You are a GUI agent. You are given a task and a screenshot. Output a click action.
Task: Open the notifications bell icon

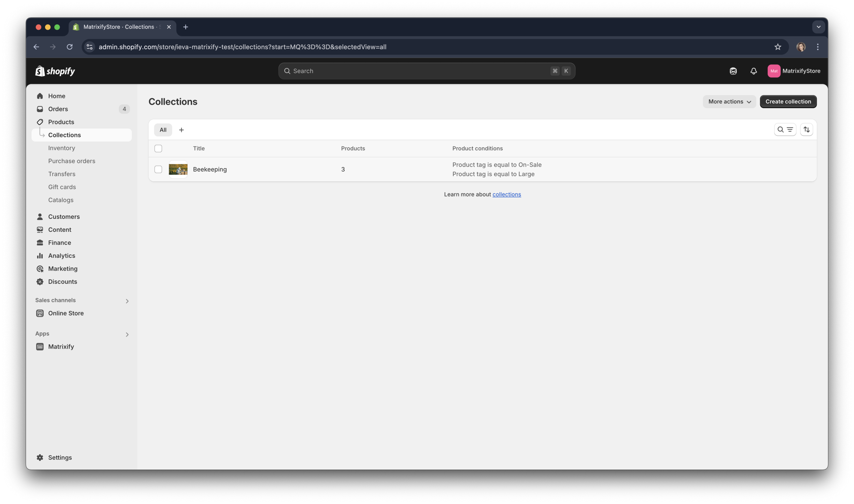coord(753,71)
